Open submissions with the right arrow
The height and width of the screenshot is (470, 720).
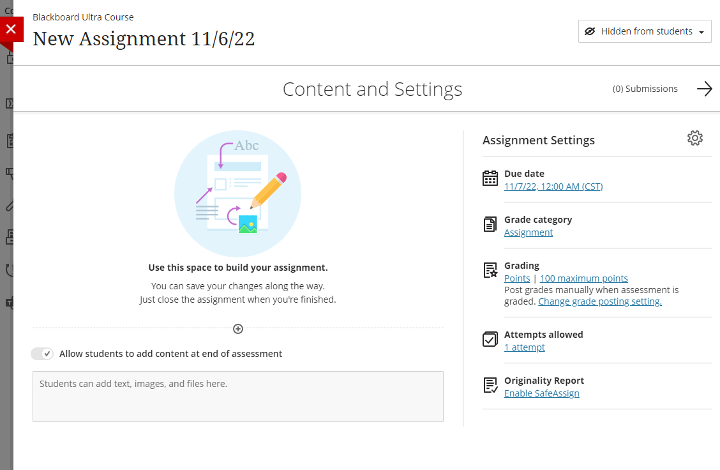tap(704, 89)
